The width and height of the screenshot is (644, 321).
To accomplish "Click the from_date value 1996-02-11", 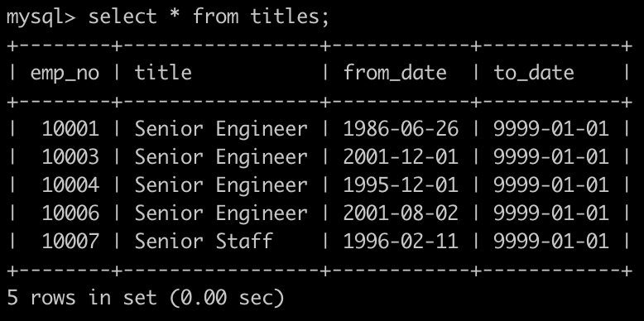I will [x=401, y=241].
